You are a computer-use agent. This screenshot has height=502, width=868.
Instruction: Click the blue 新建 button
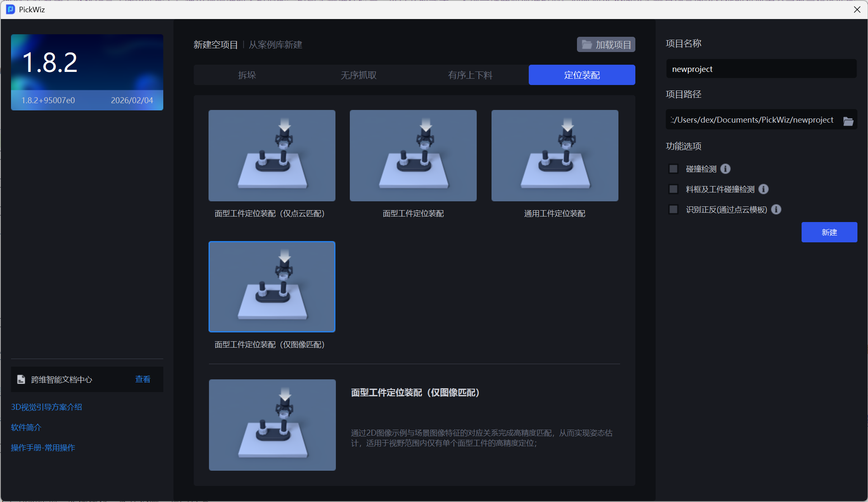[x=829, y=232]
